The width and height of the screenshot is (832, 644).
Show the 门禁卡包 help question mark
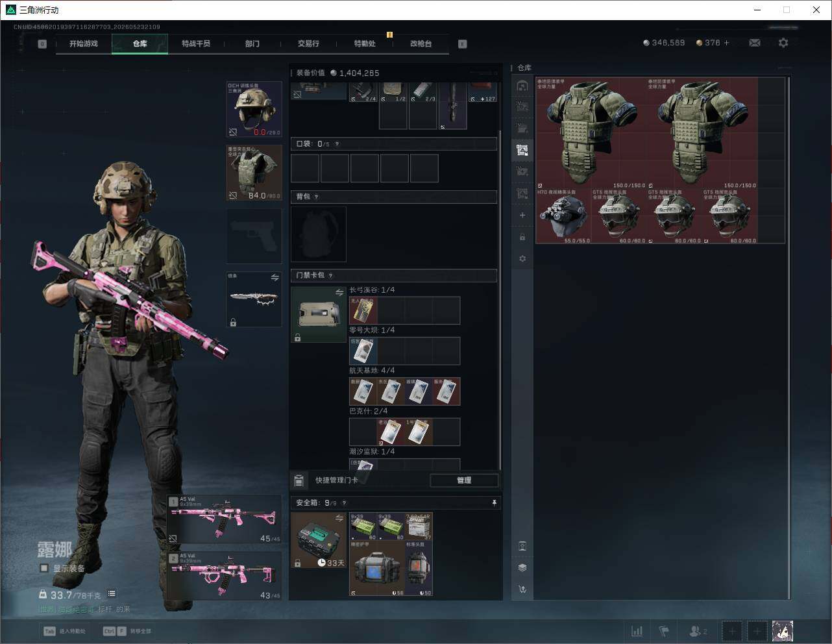(x=331, y=275)
